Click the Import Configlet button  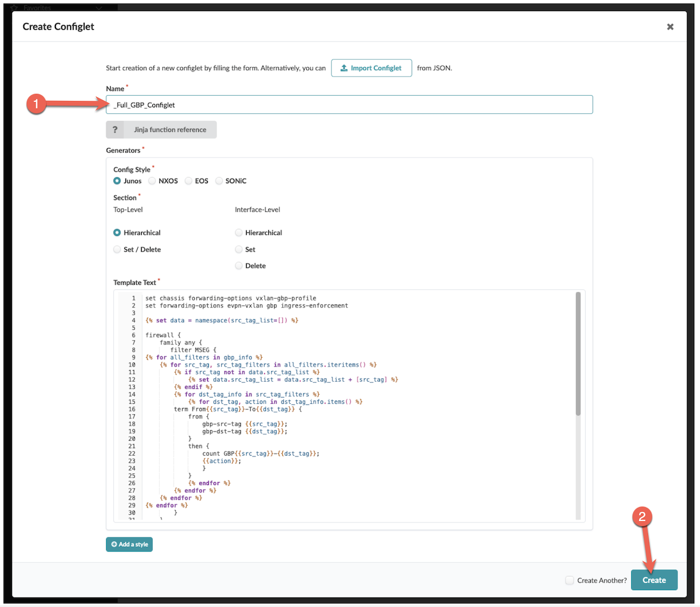point(372,68)
